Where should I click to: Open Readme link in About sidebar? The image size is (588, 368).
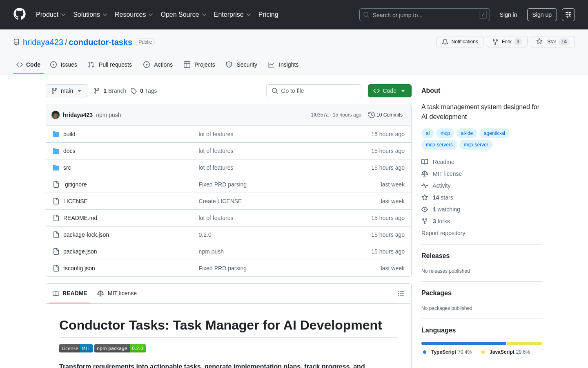point(438,162)
